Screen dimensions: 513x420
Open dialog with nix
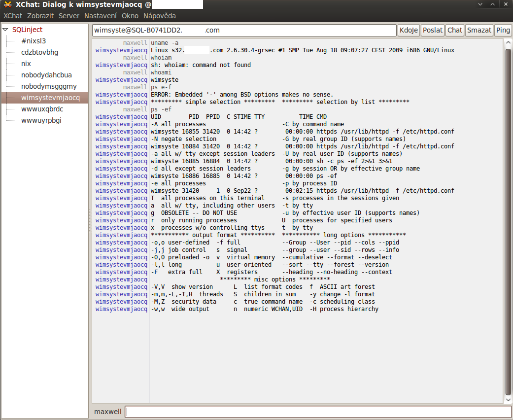26,64
